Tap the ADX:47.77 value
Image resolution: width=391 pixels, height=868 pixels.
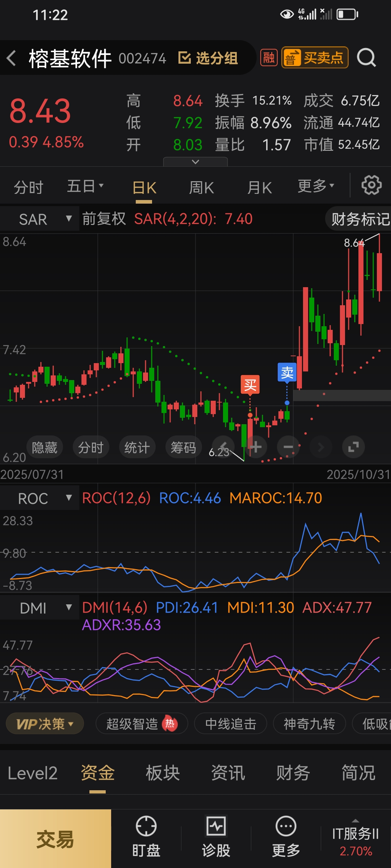click(337, 608)
